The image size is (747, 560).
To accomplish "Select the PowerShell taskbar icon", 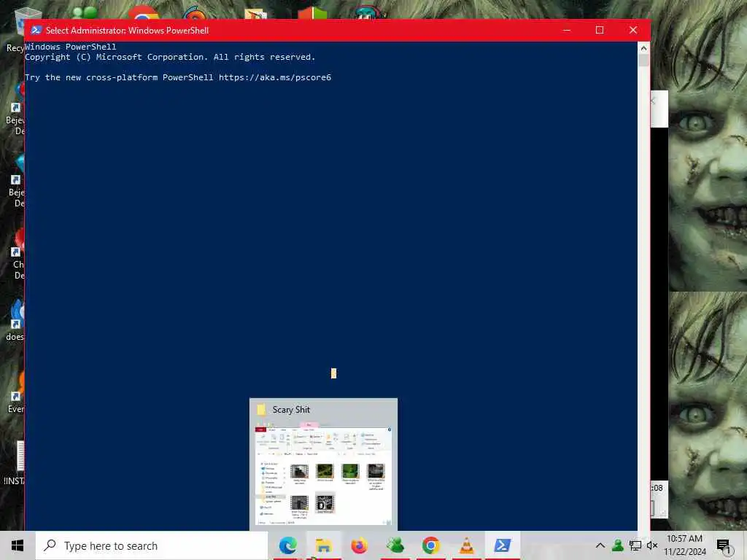I will (502, 545).
